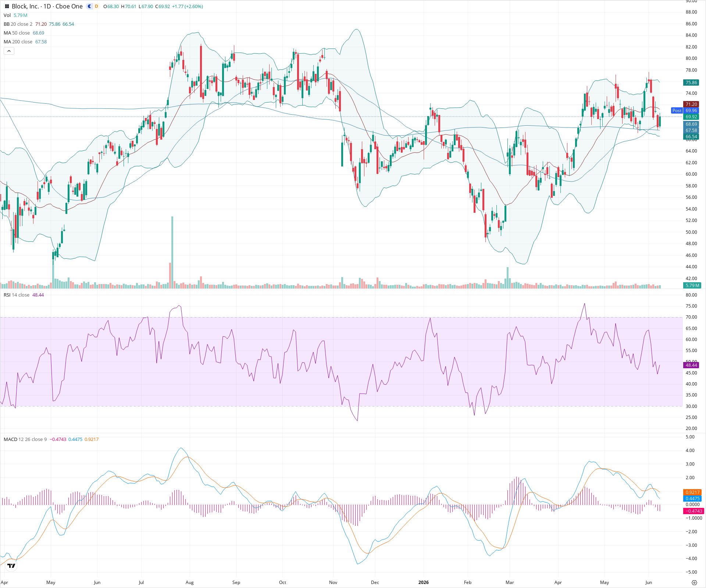This screenshot has width=706, height=588.
Task: Click the -0.4743 histogram value tag
Action: pyautogui.click(x=693, y=511)
